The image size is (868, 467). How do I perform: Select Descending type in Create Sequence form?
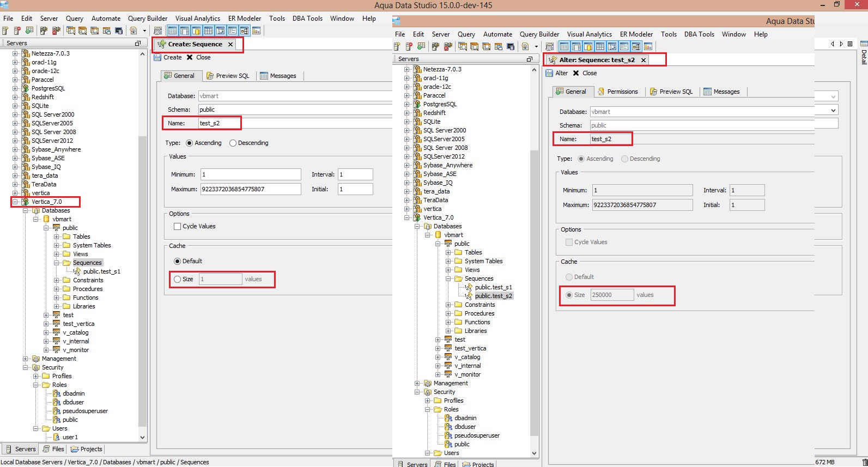click(233, 143)
